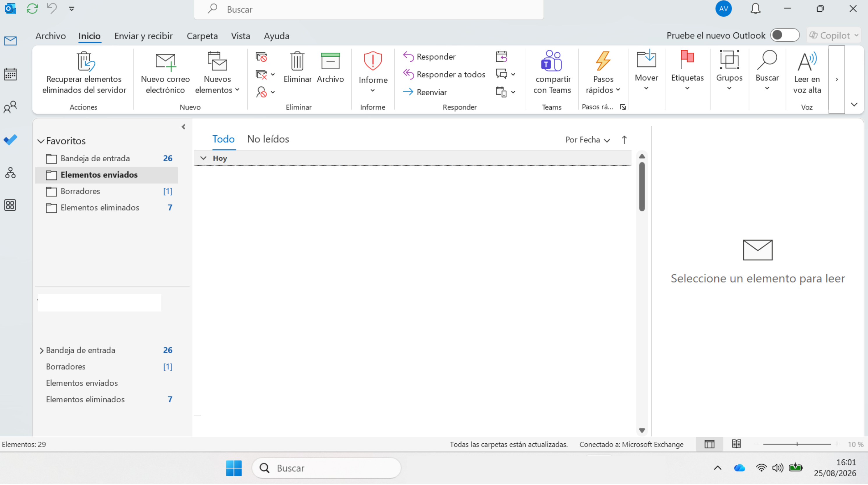Open the Etiquetas dropdown

pyautogui.click(x=687, y=71)
